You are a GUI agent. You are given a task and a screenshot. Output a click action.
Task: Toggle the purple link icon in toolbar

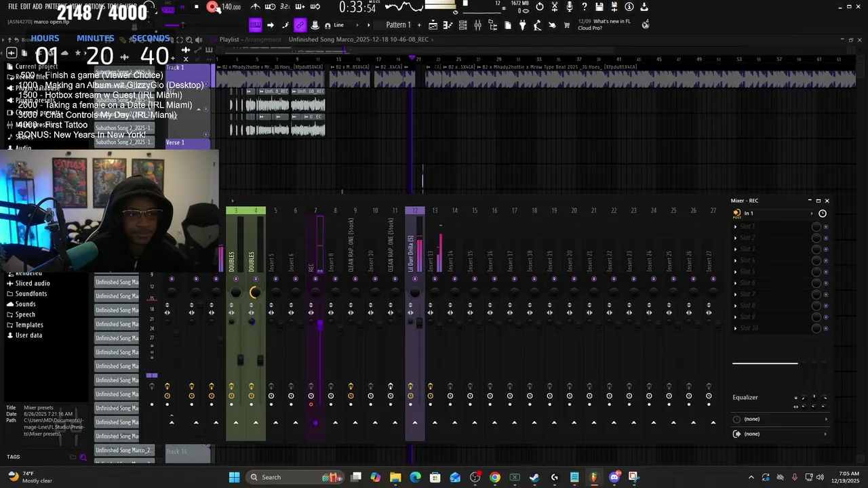click(300, 25)
